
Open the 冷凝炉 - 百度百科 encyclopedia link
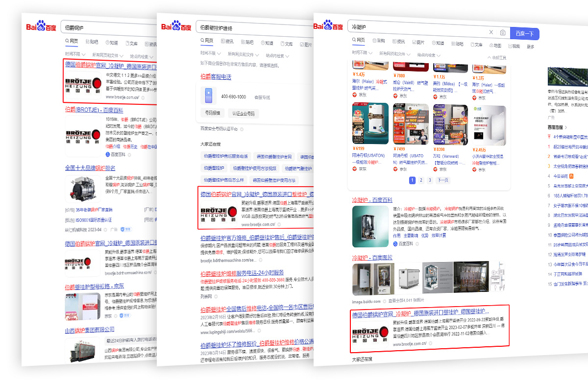(x=372, y=199)
